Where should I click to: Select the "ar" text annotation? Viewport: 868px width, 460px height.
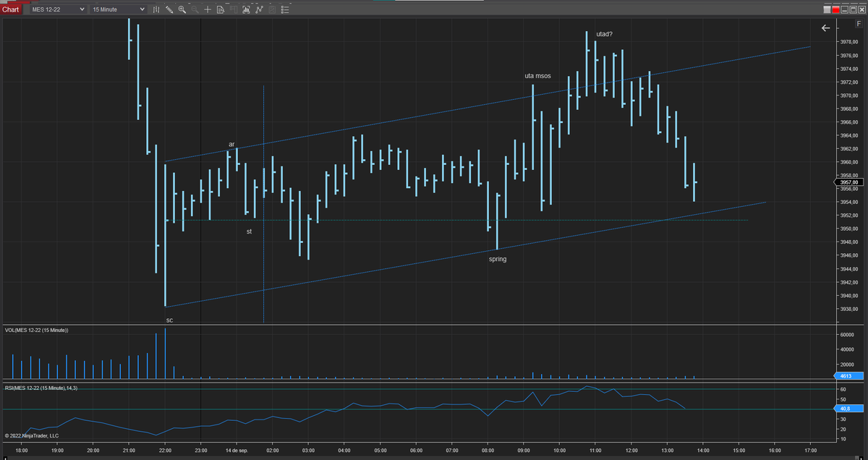pyautogui.click(x=231, y=144)
